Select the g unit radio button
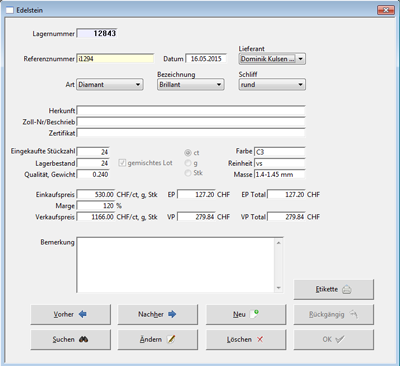Screen dimensions: 400x366 coord(188,163)
